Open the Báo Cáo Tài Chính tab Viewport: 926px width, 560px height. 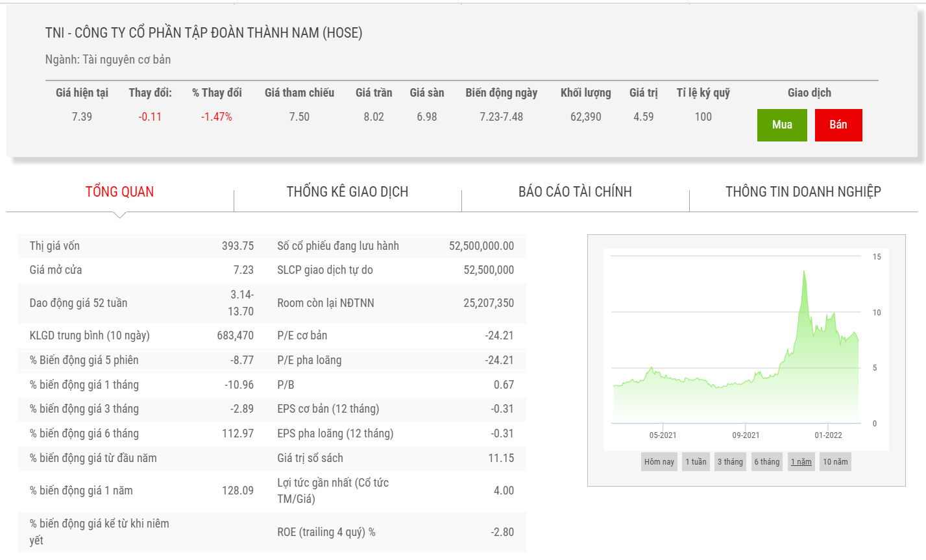click(x=575, y=192)
